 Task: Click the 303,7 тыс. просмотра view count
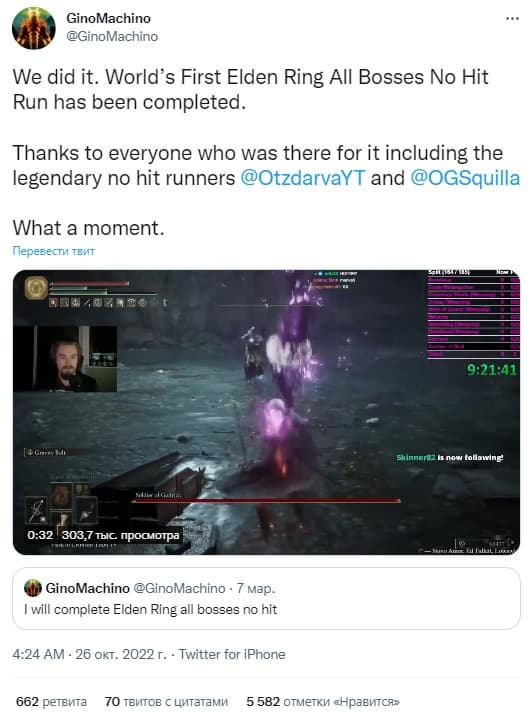(x=120, y=535)
